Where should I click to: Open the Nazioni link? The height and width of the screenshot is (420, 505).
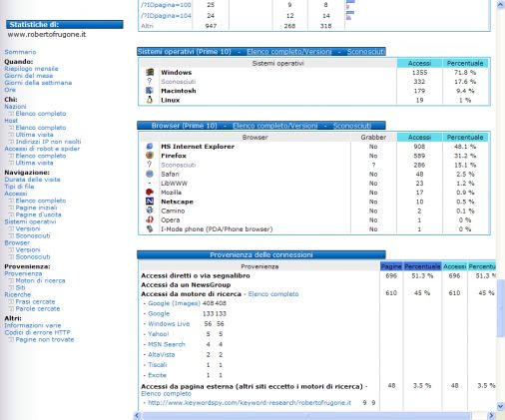(15, 107)
